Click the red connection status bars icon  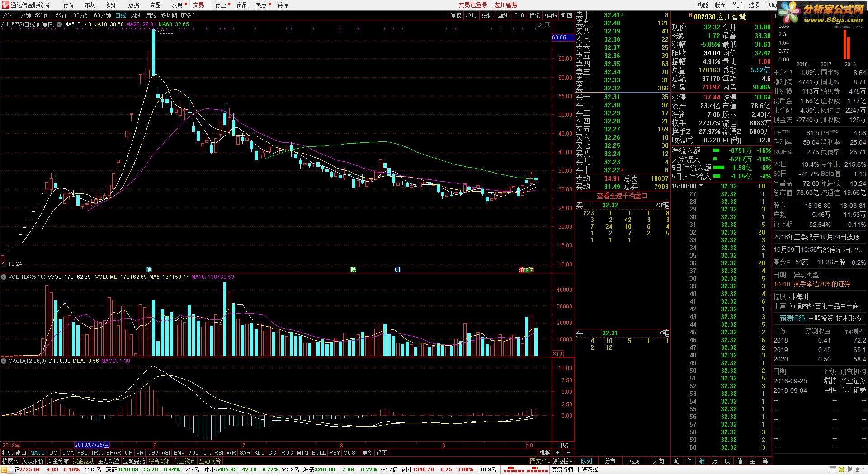(x=526, y=470)
